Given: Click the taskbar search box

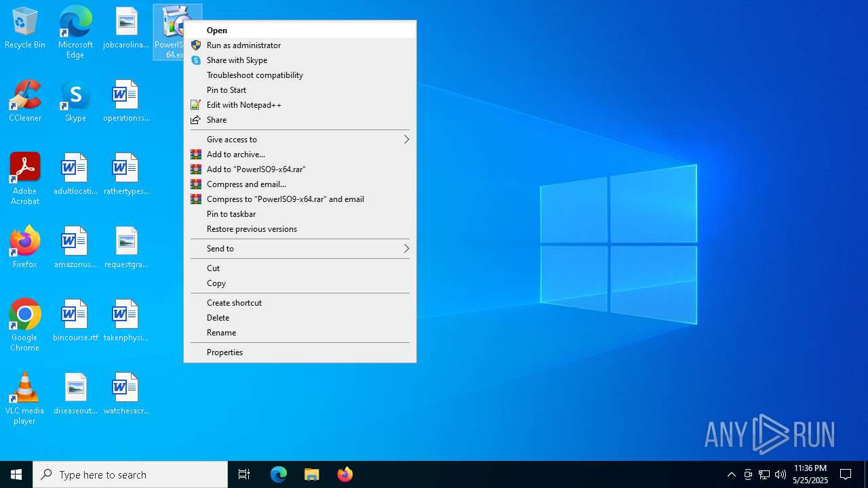Looking at the screenshot, I should [x=130, y=474].
